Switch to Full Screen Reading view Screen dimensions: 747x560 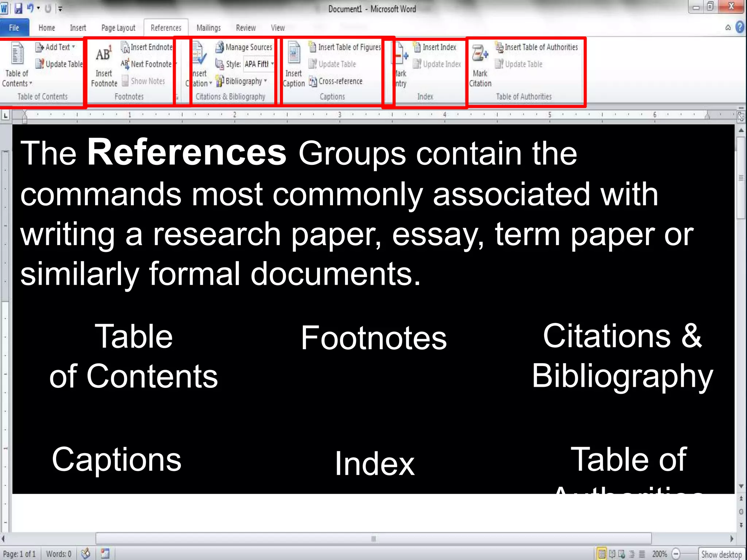pos(612,554)
